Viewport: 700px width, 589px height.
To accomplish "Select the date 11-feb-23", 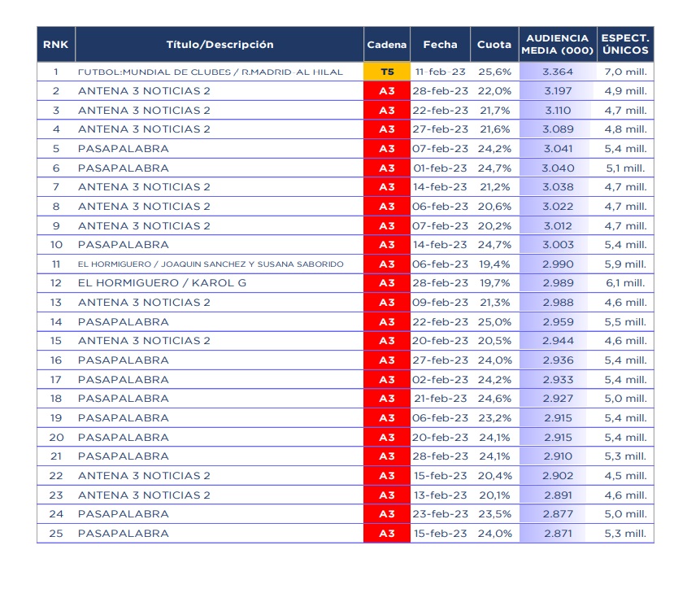I will (440, 72).
